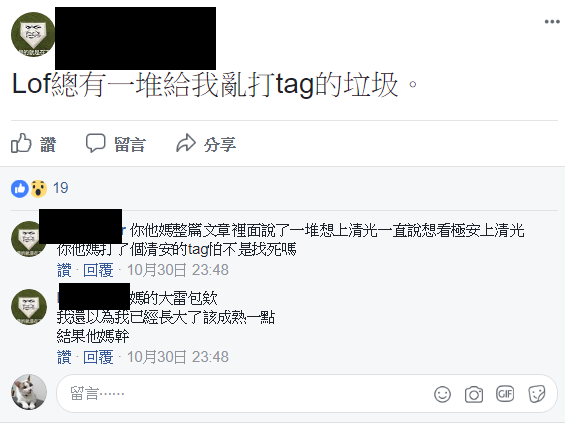Insert an emoji using the smiley icon

(x=442, y=394)
